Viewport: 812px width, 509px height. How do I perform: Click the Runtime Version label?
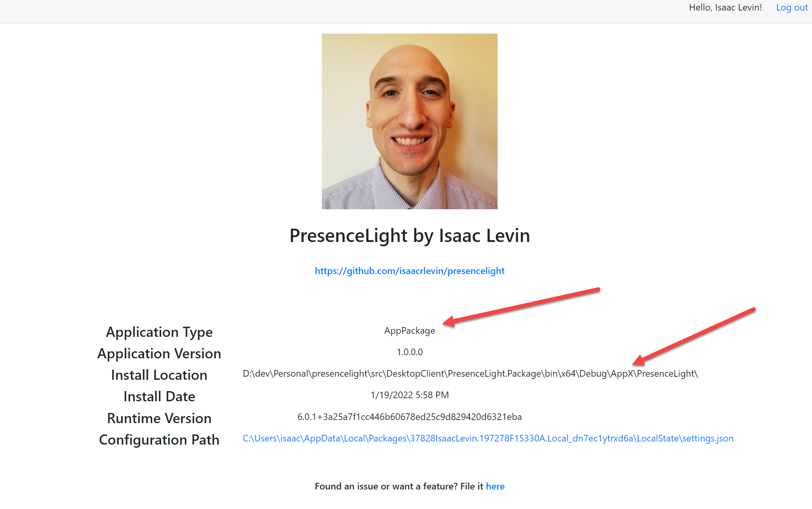(x=159, y=418)
